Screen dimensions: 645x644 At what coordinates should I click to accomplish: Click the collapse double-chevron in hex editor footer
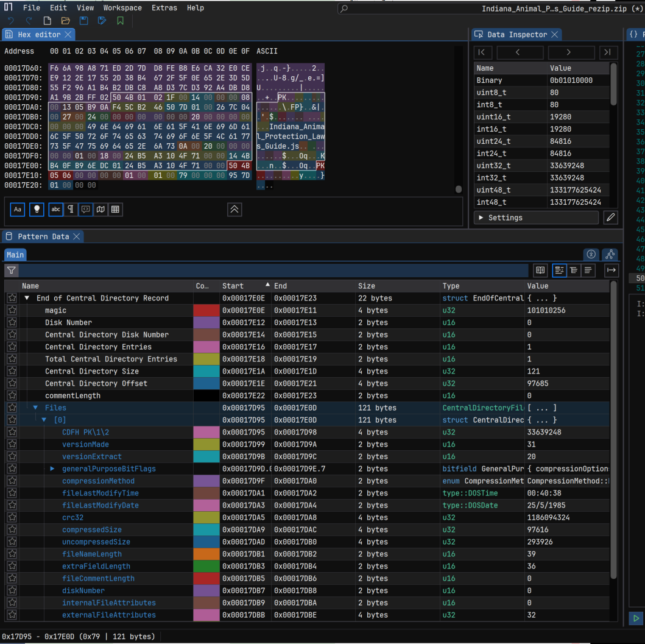pyautogui.click(x=234, y=209)
